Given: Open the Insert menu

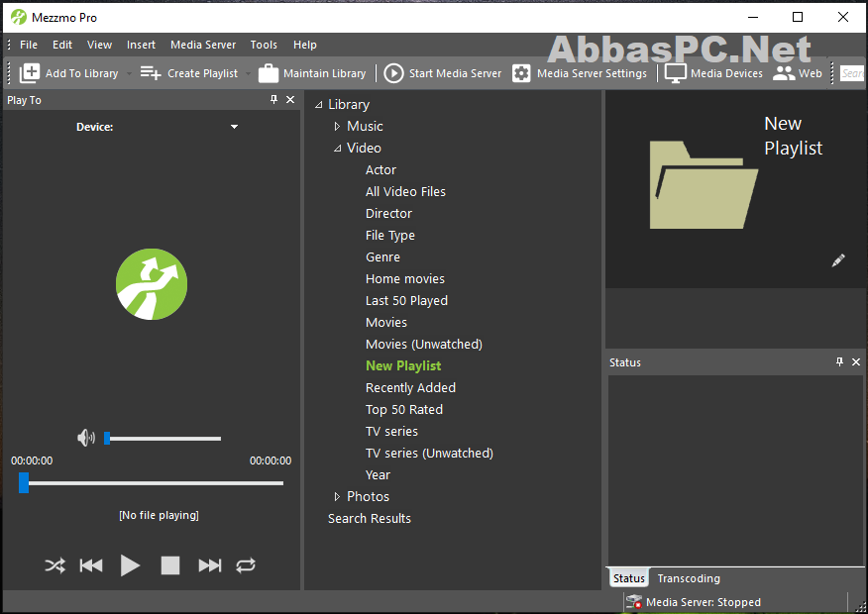Looking at the screenshot, I should (x=141, y=45).
